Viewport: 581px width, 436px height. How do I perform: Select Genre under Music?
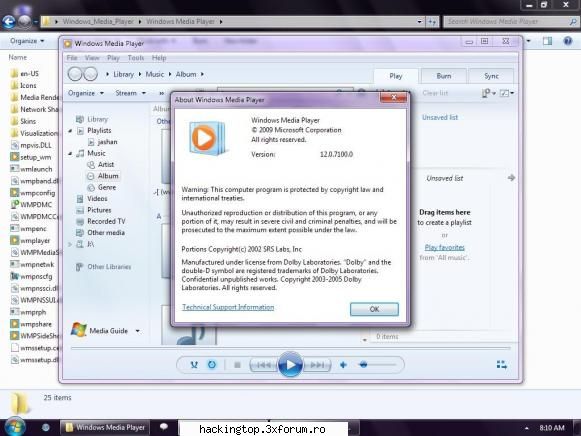[107, 187]
